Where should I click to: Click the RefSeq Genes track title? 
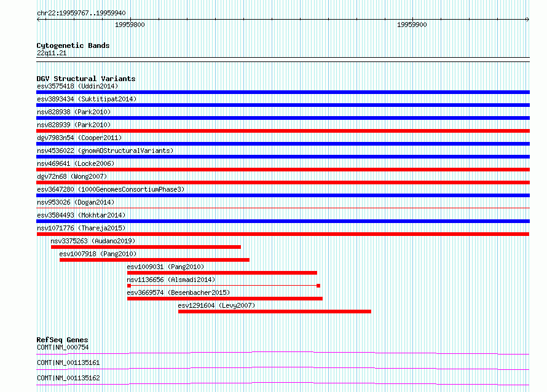point(62,340)
